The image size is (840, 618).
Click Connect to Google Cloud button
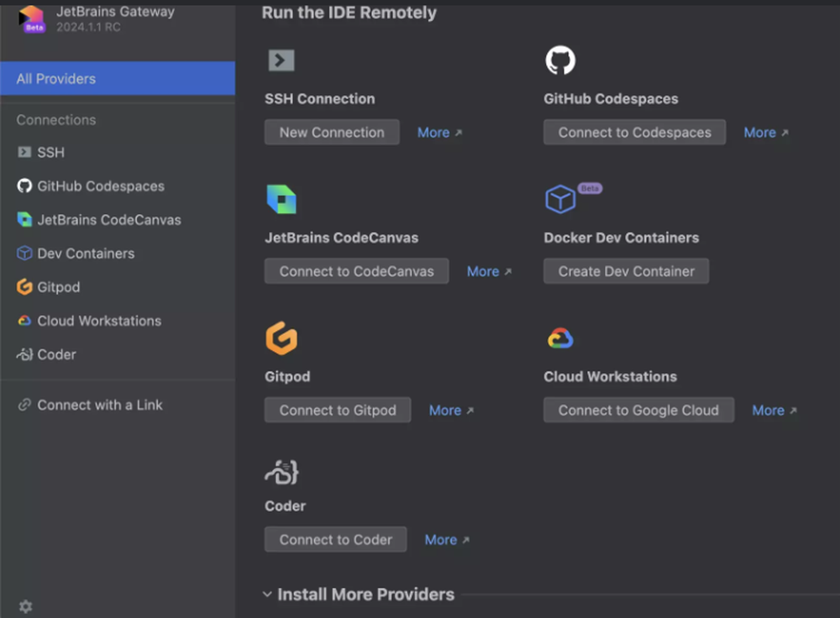tap(638, 411)
